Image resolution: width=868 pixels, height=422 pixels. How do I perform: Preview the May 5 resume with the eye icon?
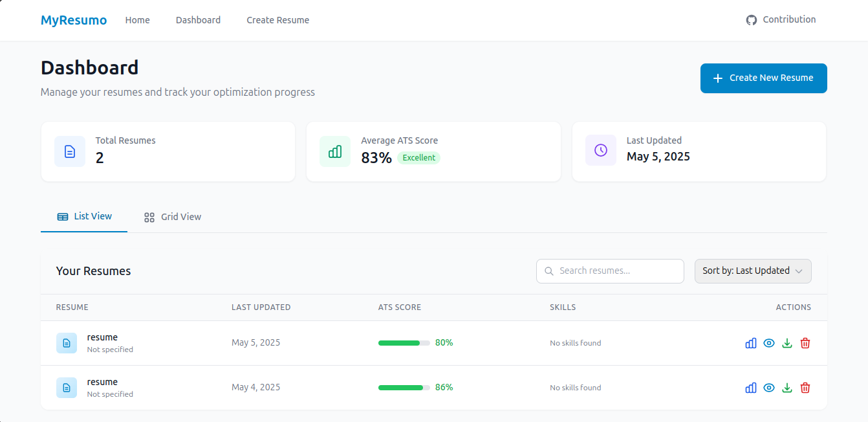(768, 342)
